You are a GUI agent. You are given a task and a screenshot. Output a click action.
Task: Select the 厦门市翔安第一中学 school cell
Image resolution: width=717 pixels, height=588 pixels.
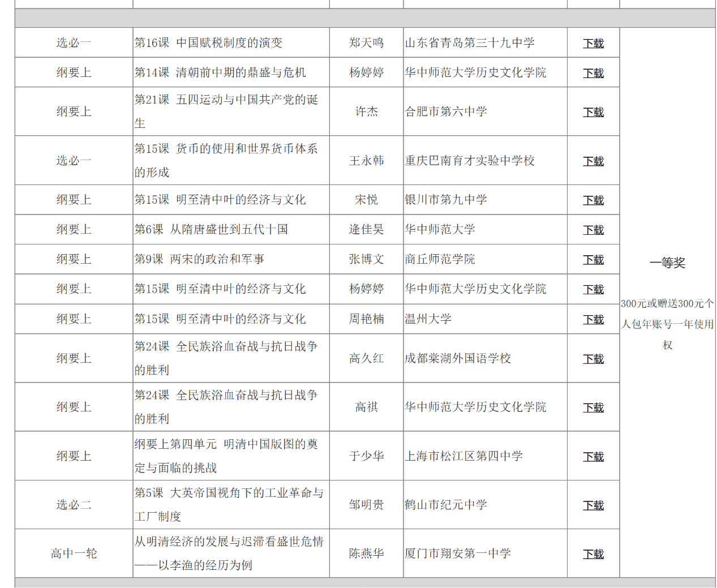pyautogui.click(x=458, y=553)
